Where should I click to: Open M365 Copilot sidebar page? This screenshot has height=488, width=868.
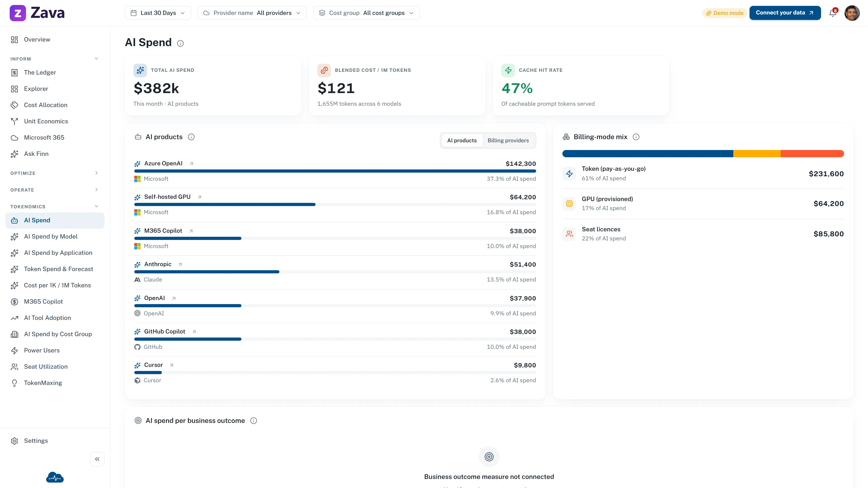[55, 301]
